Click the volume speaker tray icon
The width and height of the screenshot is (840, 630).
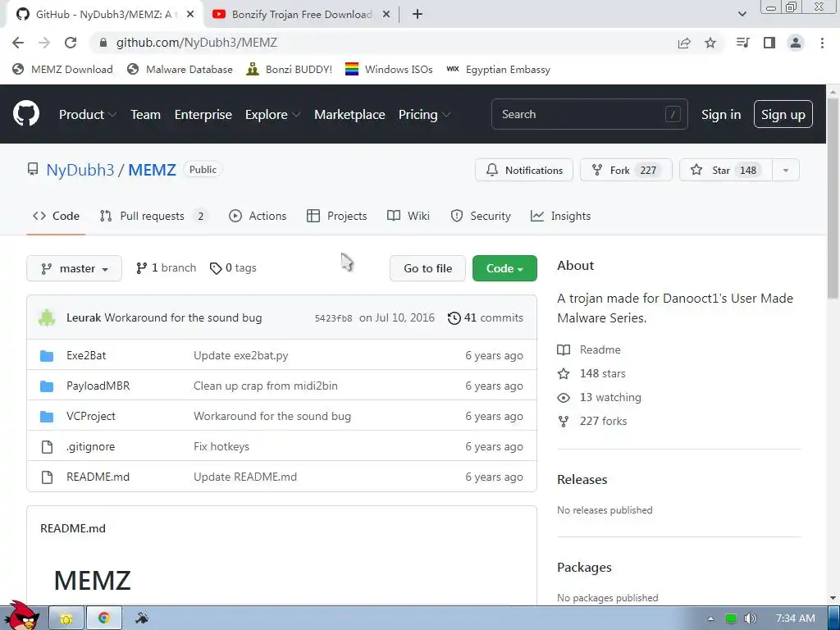coord(751,619)
